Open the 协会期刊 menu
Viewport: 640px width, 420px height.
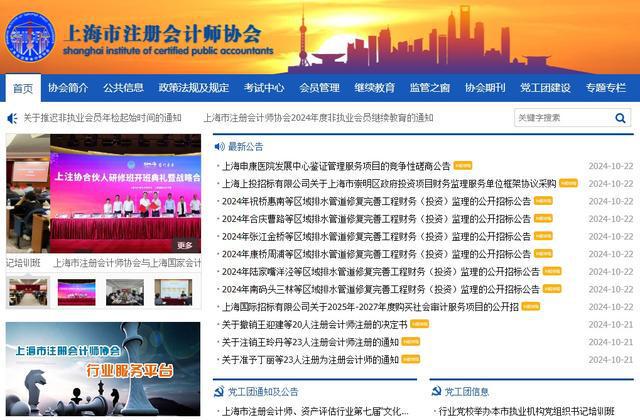[485, 88]
